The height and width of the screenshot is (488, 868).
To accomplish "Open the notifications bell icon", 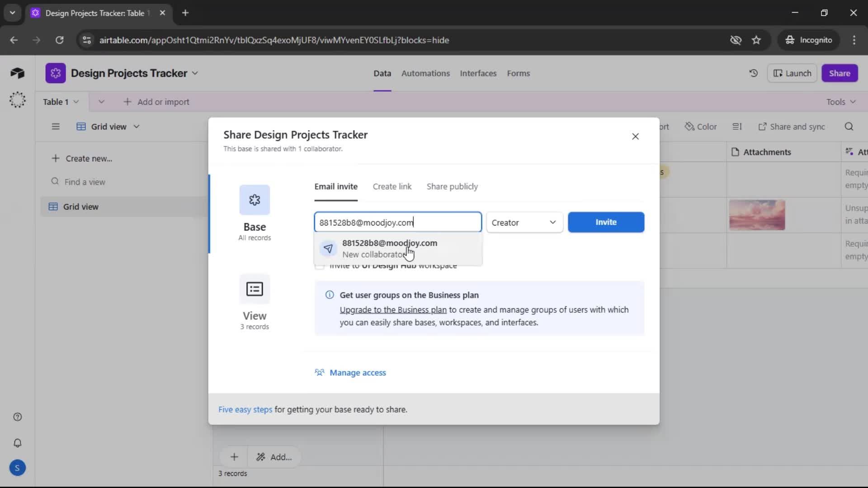I will click(x=17, y=443).
